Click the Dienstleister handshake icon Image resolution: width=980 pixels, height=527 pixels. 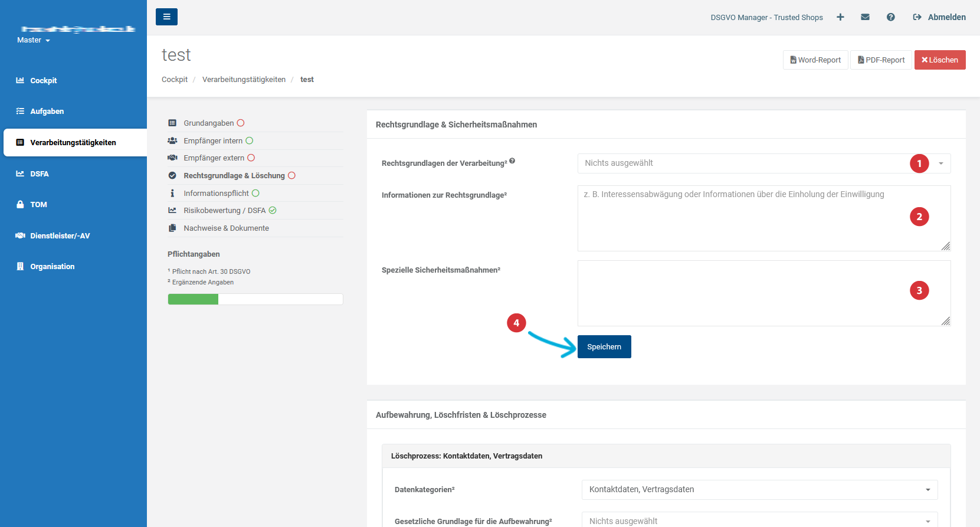point(20,235)
